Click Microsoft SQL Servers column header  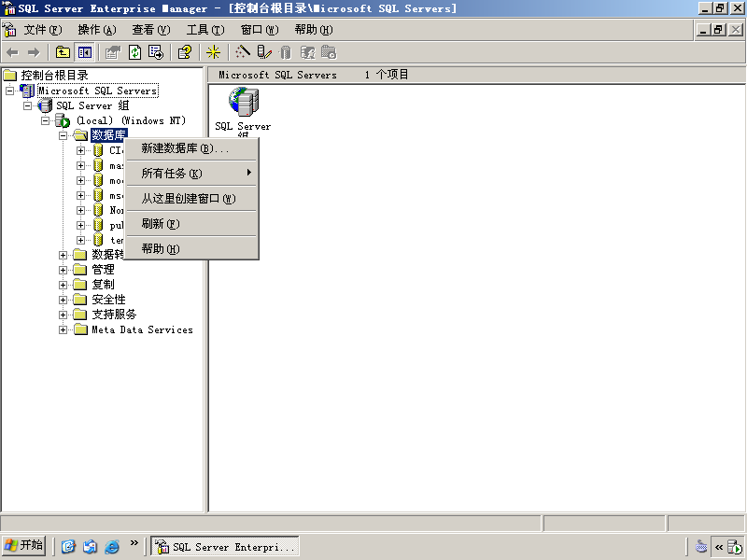tap(277, 75)
